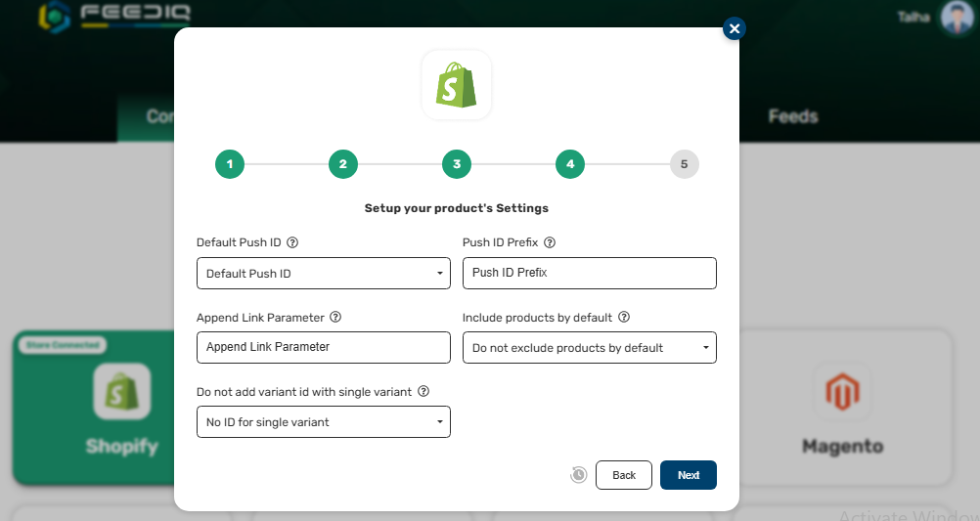This screenshot has height=521, width=980.
Task: Open the Default Push ID dropdown
Action: 324,273
